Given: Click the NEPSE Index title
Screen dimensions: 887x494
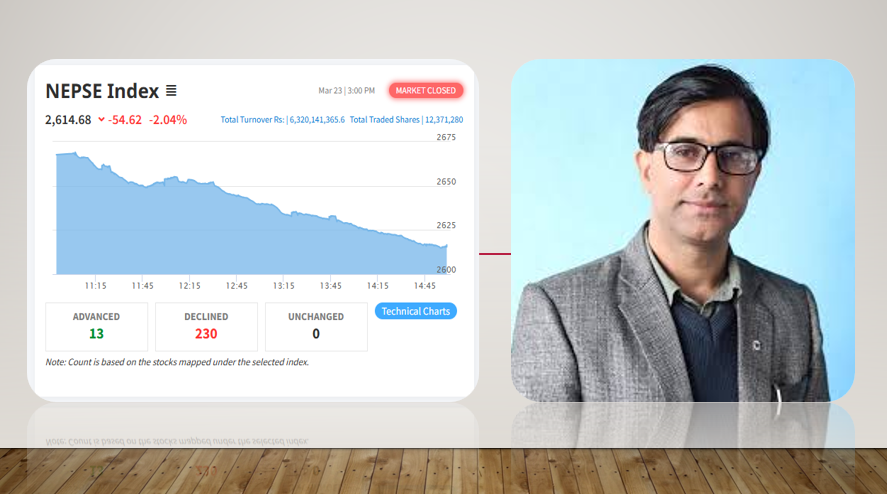Looking at the screenshot, I should point(102,91).
